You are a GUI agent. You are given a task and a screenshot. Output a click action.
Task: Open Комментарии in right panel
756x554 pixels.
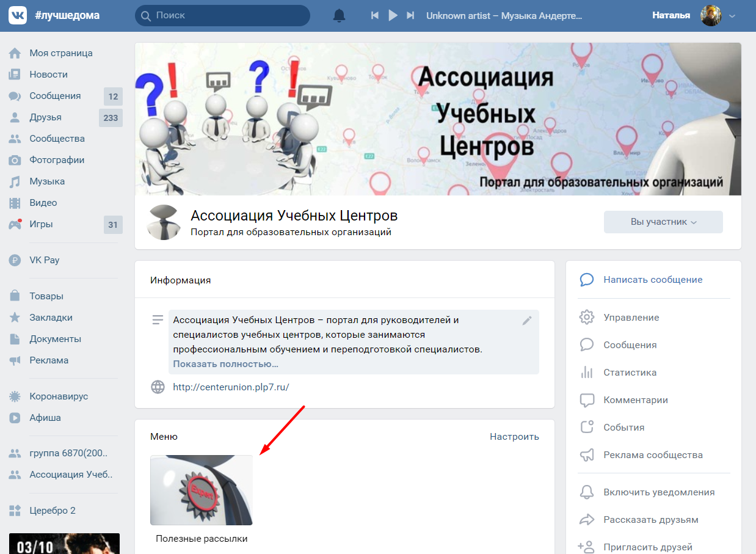click(636, 400)
